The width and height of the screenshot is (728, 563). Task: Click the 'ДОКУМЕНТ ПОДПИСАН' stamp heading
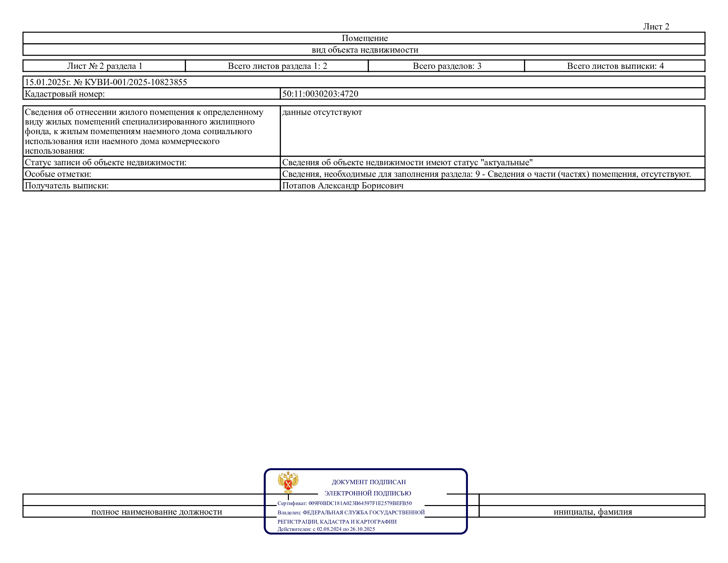coord(368,482)
